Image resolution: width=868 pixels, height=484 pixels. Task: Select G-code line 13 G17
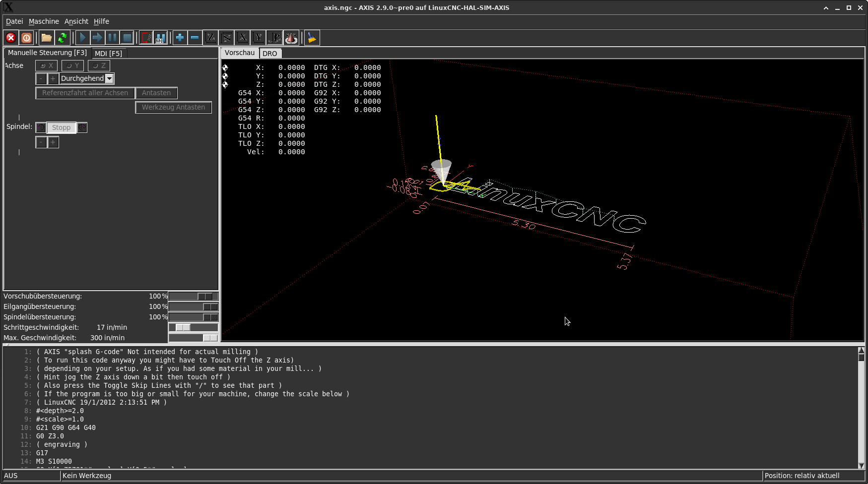(x=42, y=453)
